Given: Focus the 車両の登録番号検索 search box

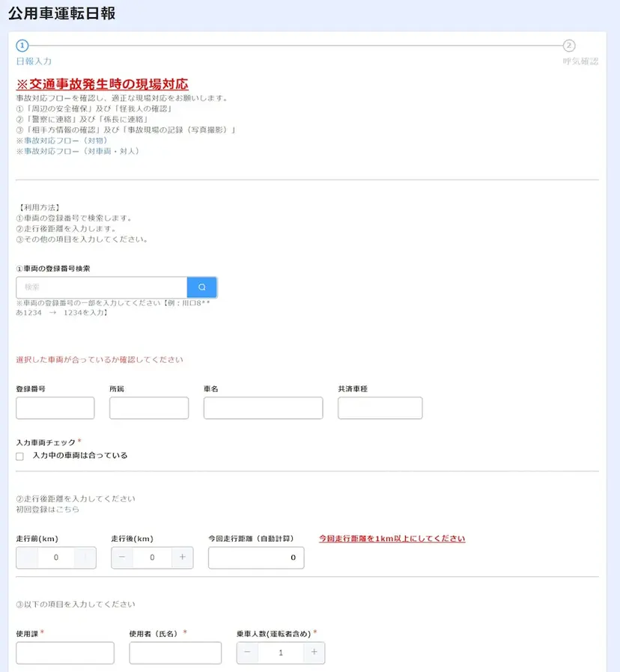Looking at the screenshot, I should click(x=101, y=287).
